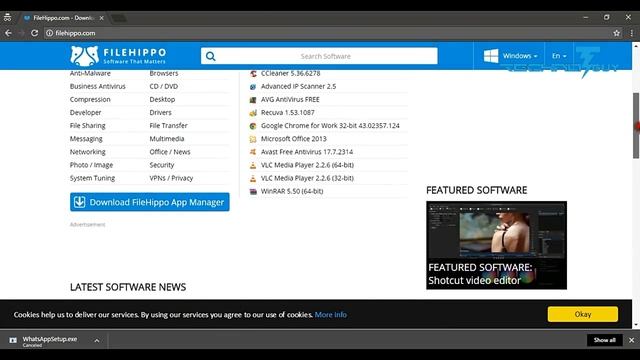The image size is (640, 360).
Task: Click CCleaner app icon
Action: (x=253, y=73)
